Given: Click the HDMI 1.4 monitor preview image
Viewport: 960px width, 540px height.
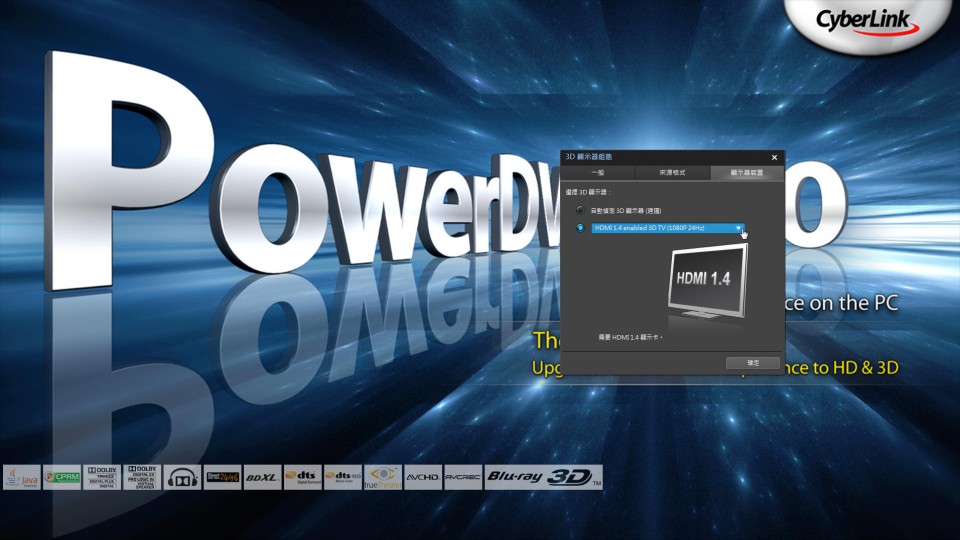Looking at the screenshot, I should coord(707,282).
